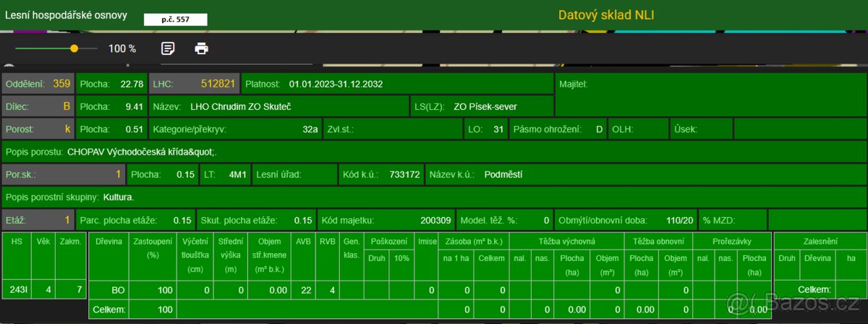The image size is (868, 324).
Task: Click the Zásoba (m³ b.k.) header
Action: click(x=473, y=240)
